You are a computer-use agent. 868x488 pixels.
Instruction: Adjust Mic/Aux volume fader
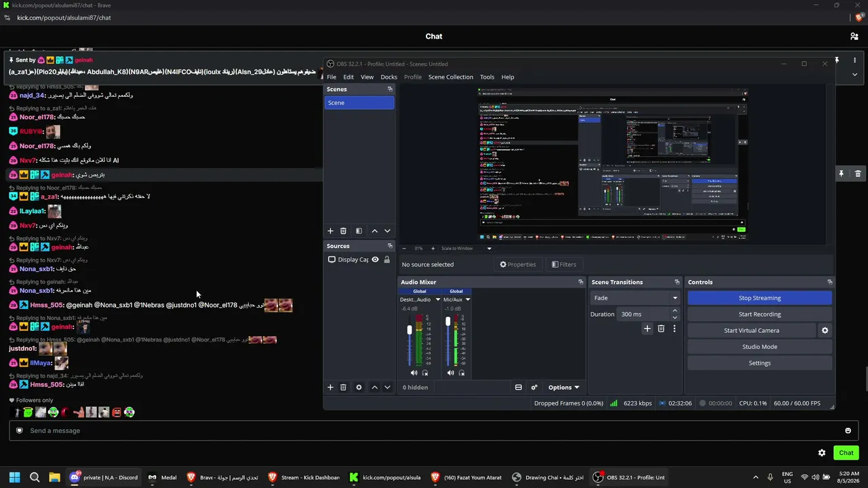click(448, 321)
